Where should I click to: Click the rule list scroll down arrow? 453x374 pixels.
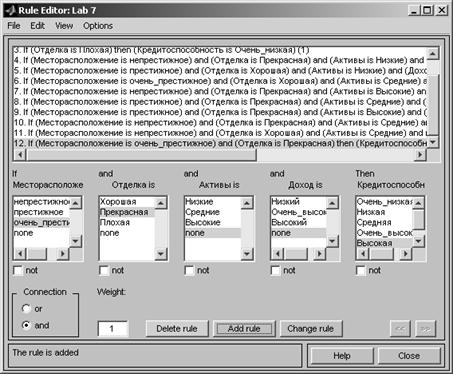pos(433,142)
